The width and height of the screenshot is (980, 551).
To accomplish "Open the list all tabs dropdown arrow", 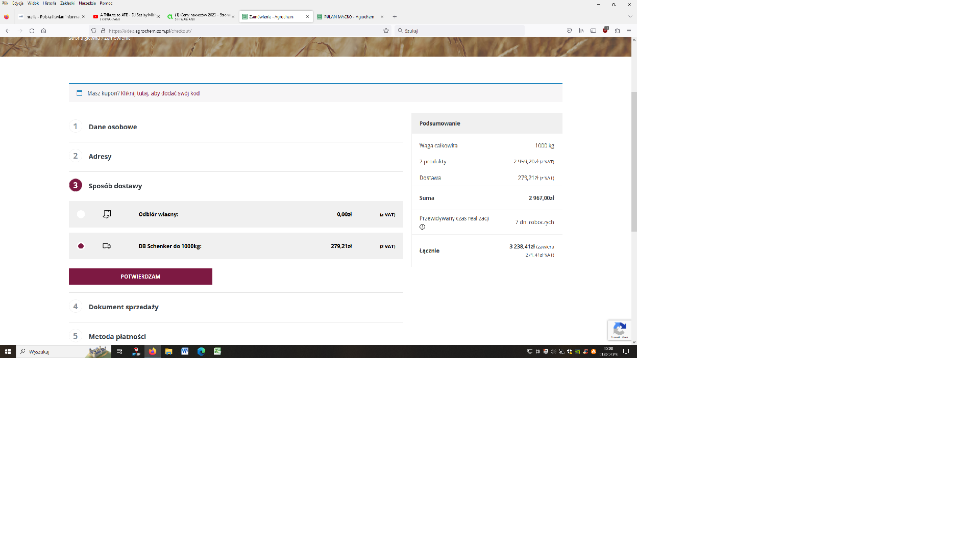I will 630,17.
